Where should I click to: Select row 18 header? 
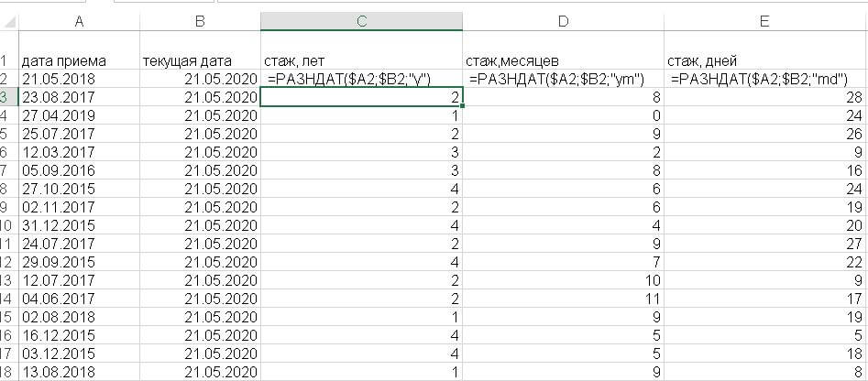9,372
